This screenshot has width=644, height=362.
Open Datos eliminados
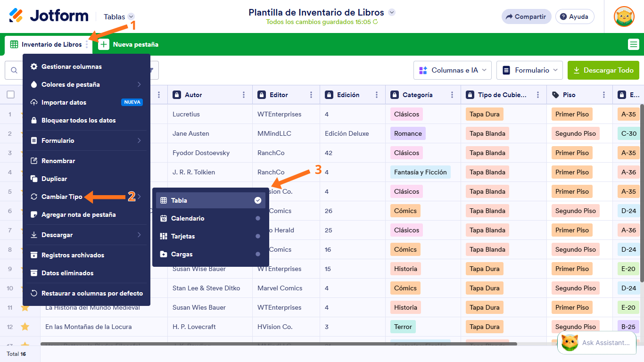click(86, 273)
